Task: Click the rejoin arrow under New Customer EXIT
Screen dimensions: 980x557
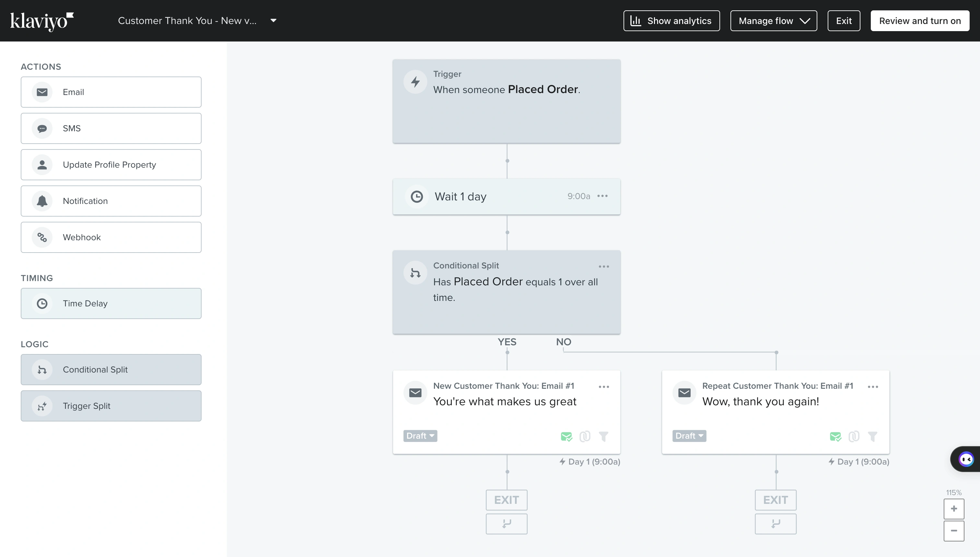Action: [x=506, y=524]
